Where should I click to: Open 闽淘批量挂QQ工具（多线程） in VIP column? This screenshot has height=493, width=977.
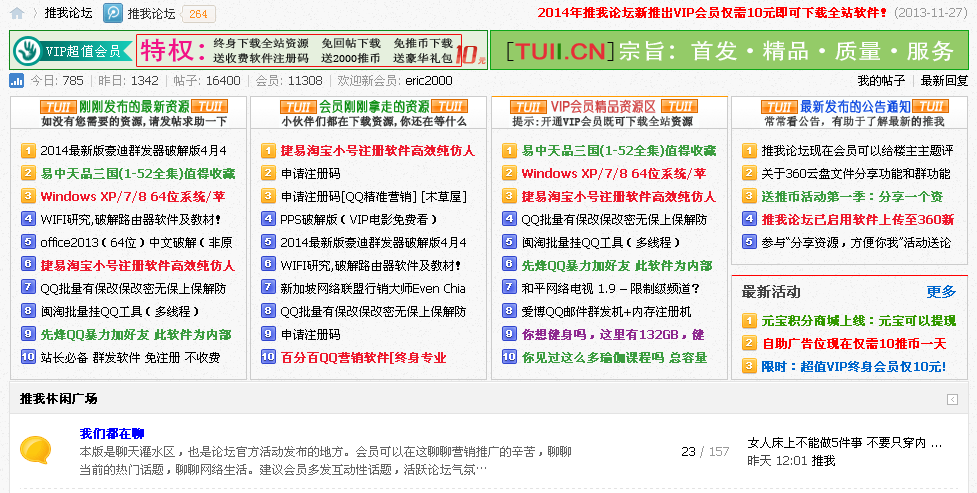(601, 242)
